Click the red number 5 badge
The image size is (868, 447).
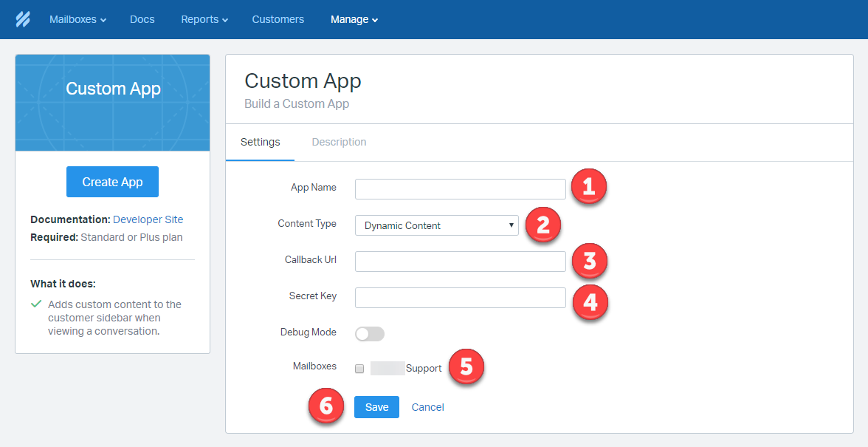pos(466,366)
